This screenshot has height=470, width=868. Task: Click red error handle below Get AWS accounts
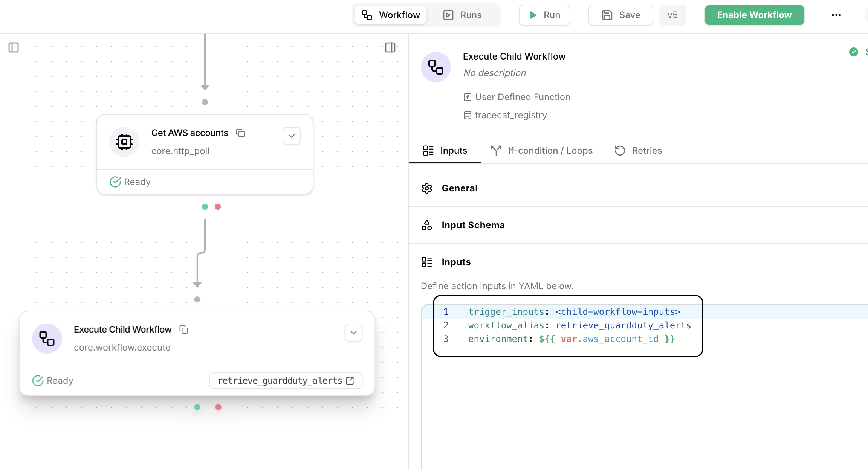[218, 207]
